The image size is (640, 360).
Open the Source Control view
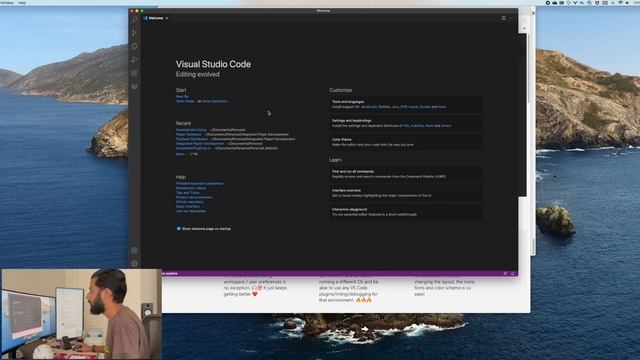pyautogui.click(x=135, y=33)
